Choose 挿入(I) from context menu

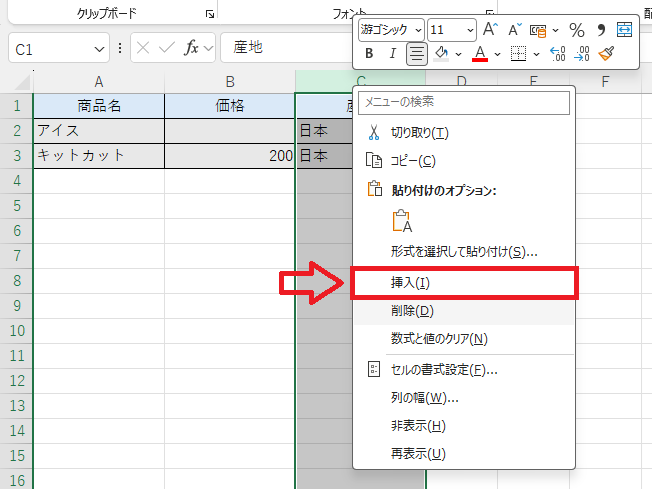464,283
